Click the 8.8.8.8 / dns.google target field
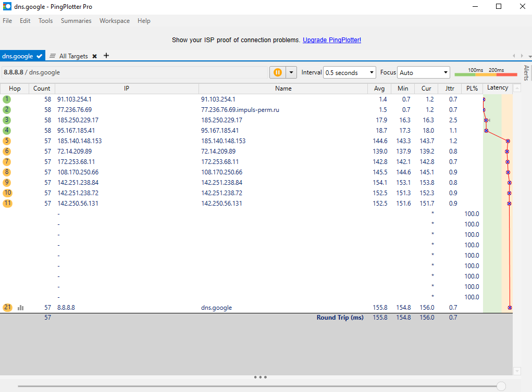Screen dimensions: 532x392 click(x=135, y=72)
